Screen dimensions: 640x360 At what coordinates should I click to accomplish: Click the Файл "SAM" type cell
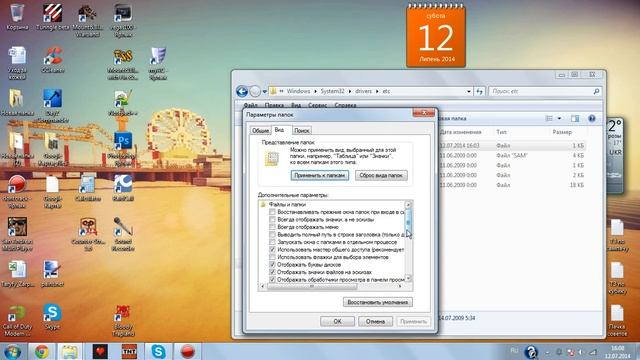(x=512, y=156)
